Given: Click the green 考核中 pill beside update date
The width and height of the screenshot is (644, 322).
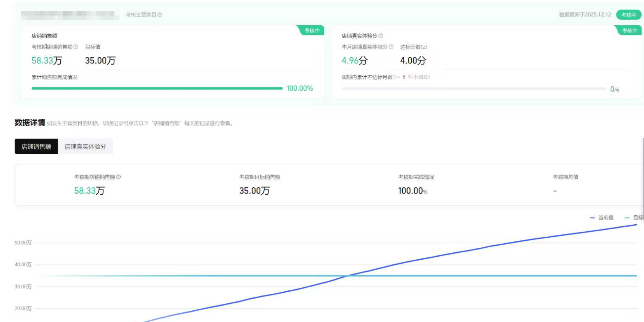Looking at the screenshot, I should [628, 15].
